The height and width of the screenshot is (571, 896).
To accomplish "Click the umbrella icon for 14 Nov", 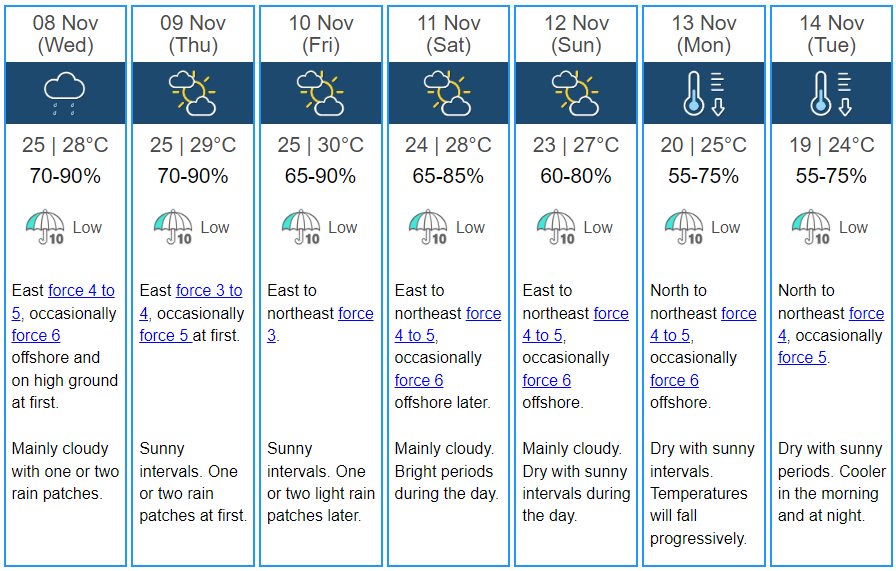I will 811,227.
